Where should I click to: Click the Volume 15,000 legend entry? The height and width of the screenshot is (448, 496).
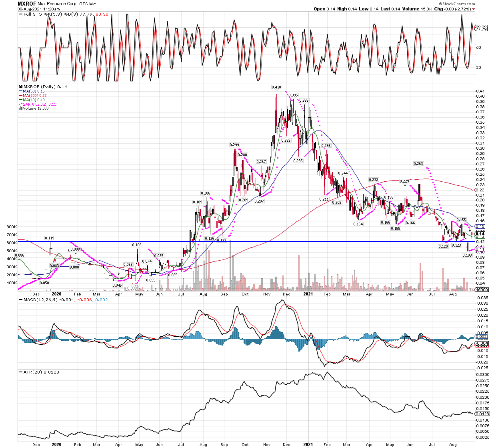pos(36,108)
